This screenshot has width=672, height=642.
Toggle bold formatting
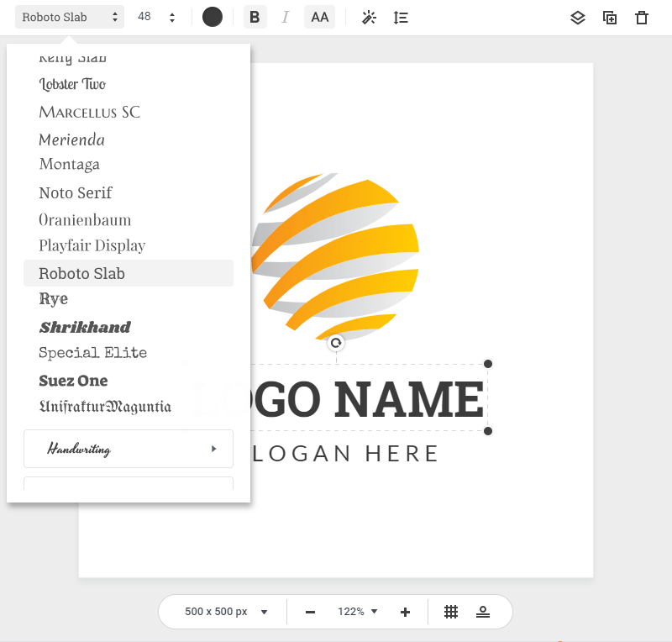[255, 18]
